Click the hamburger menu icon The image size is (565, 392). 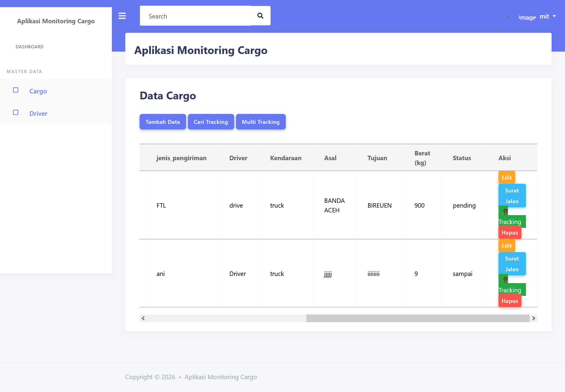122,16
